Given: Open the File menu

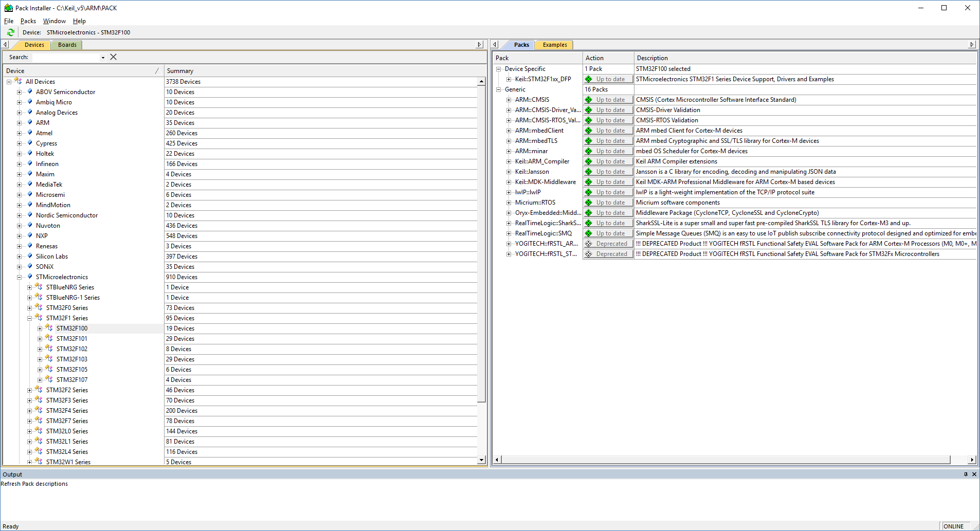Looking at the screenshot, I should pos(9,21).
